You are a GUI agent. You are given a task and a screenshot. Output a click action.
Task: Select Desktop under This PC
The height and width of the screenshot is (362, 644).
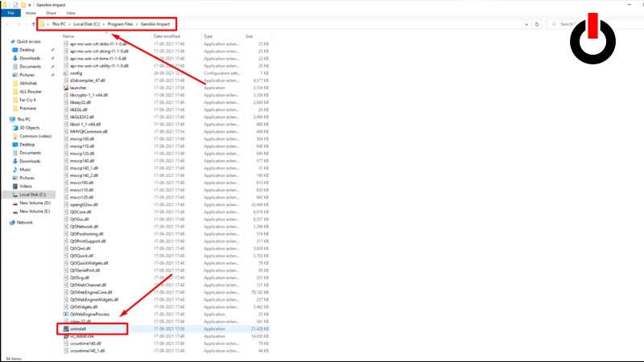click(x=27, y=145)
